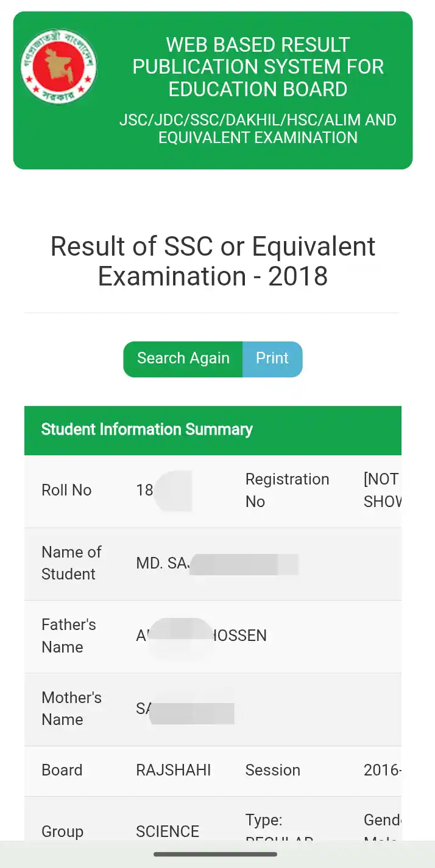Select the Roll No label cell
Viewport: 435px width, 868px height.
pyautogui.click(x=66, y=490)
